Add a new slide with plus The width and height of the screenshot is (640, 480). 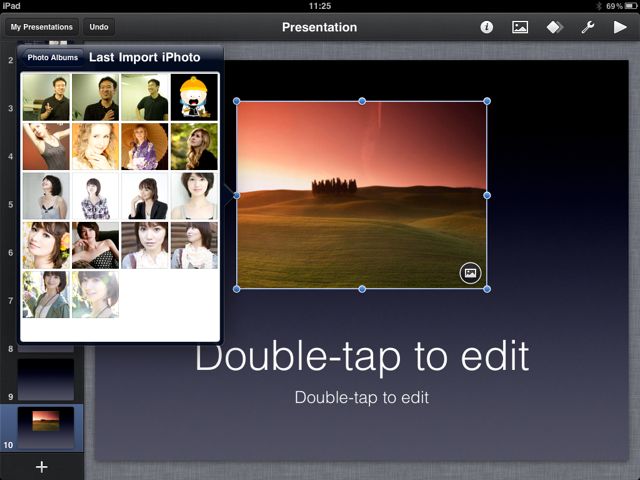(x=42, y=467)
